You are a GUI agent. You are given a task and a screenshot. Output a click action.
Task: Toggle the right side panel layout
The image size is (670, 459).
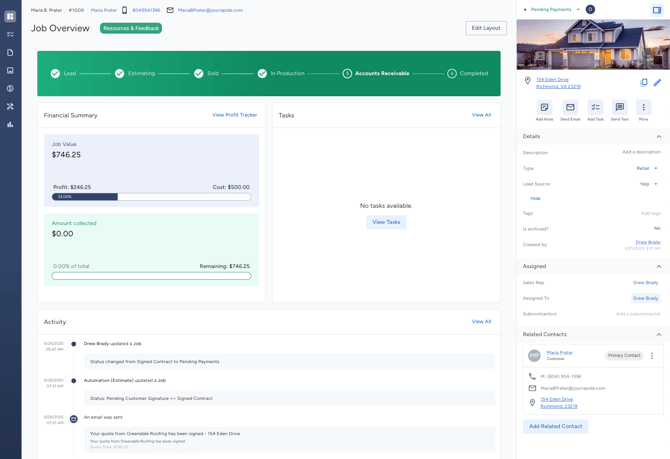pos(657,10)
